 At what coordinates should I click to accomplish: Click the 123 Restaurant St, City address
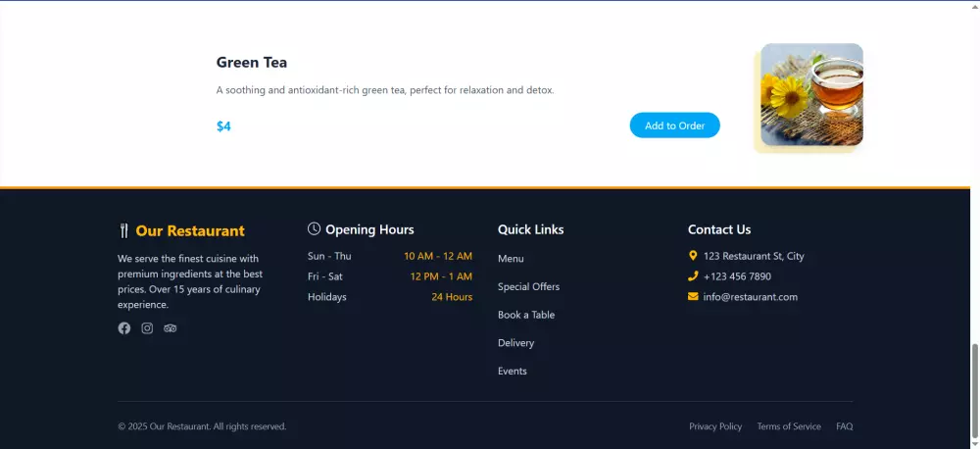pos(754,256)
